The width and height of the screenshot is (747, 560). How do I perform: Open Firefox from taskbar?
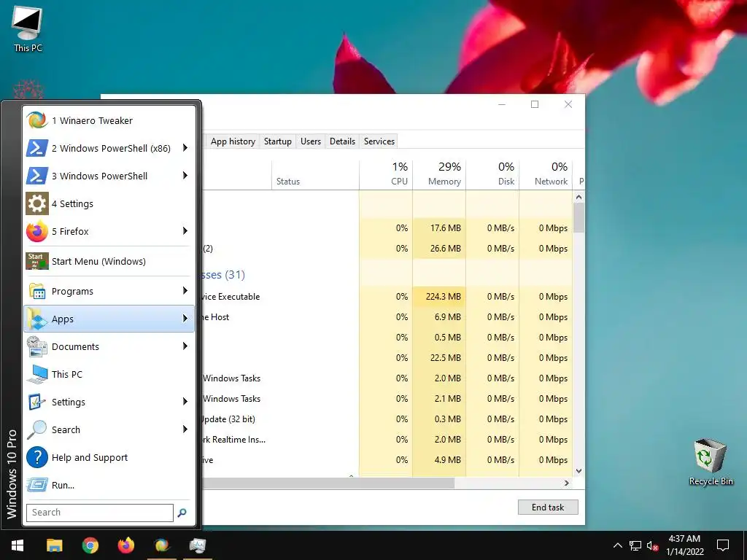tap(125, 545)
